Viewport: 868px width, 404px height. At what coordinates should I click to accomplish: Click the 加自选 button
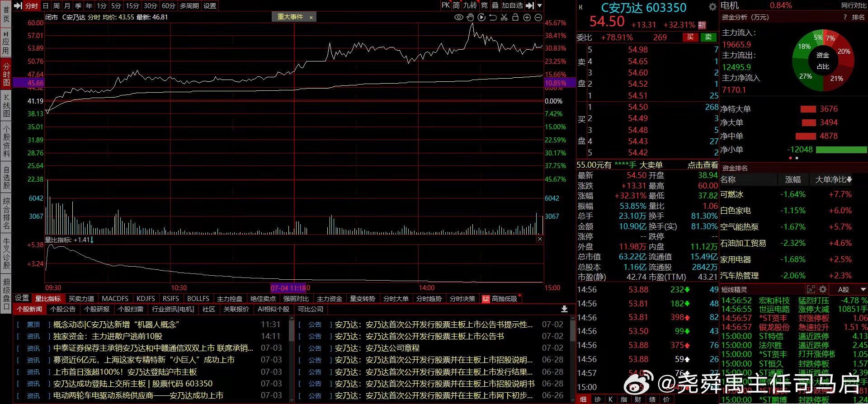[x=512, y=5]
